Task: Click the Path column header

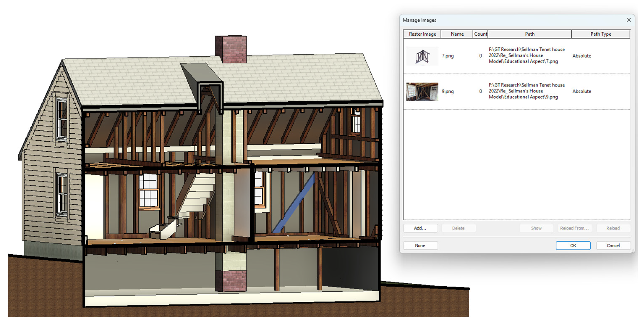Action: click(x=529, y=34)
